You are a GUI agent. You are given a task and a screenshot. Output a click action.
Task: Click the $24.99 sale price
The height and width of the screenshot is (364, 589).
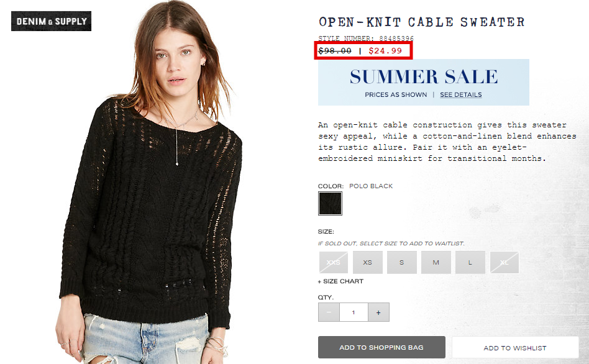385,51
